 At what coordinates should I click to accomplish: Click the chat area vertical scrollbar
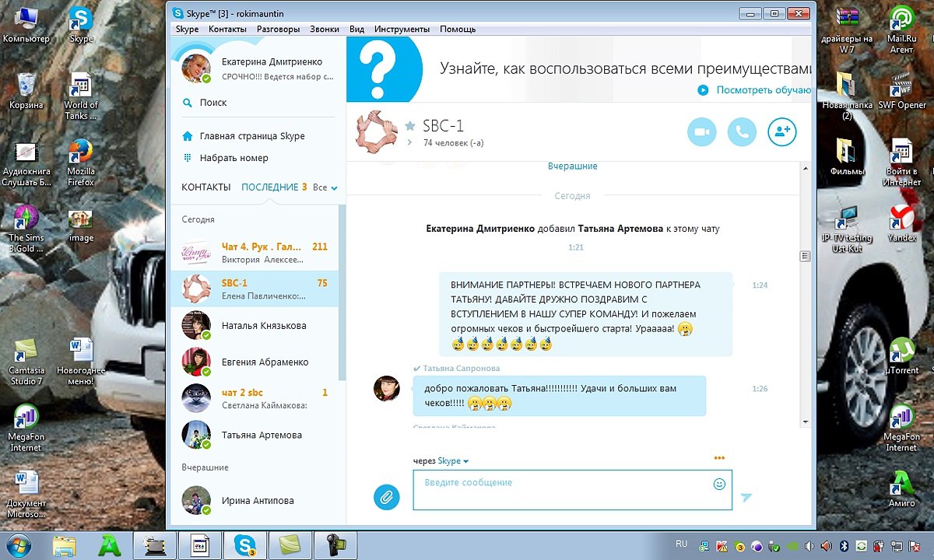[x=805, y=257]
